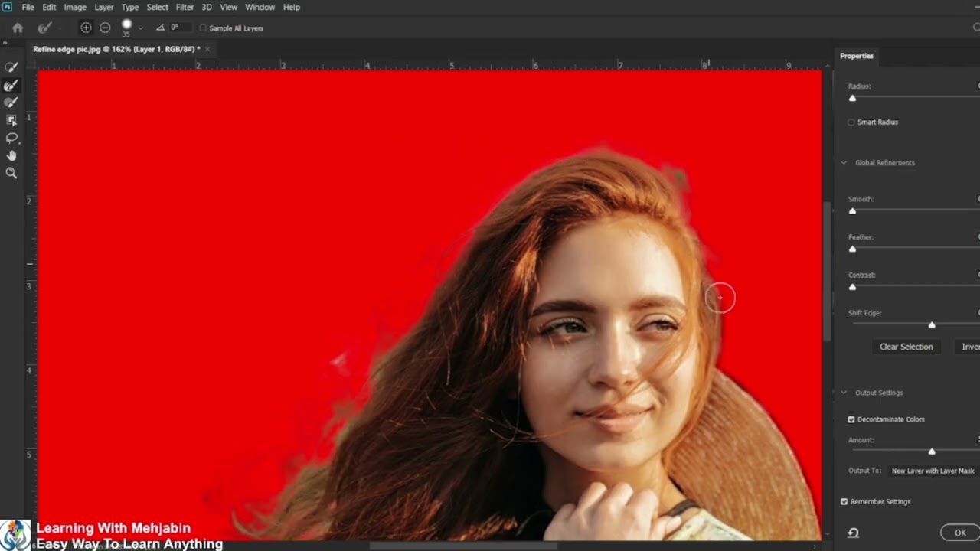Image resolution: width=980 pixels, height=551 pixels.
Task: Click the brush angle input field
Action: click(179, 28)
